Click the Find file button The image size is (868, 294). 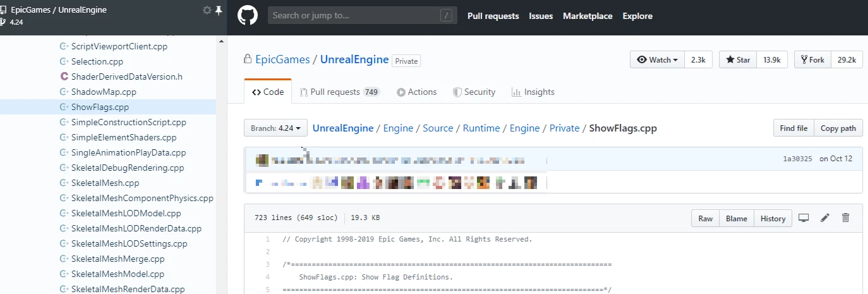793,128
